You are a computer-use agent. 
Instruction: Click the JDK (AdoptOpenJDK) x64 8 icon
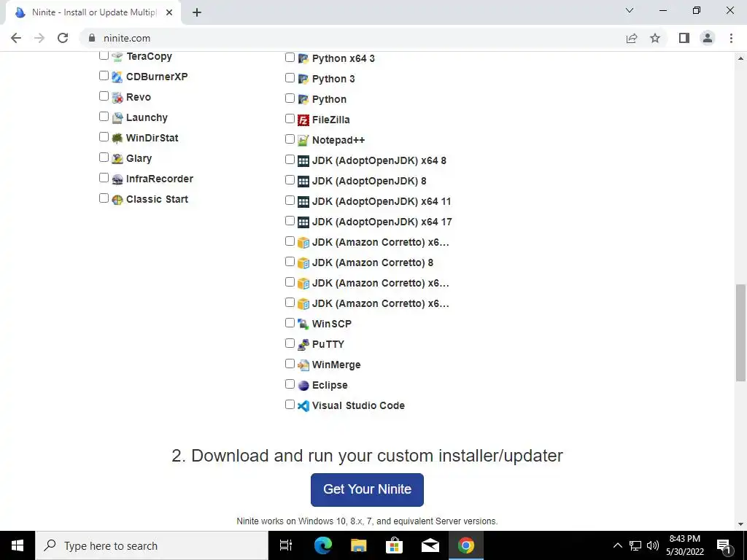(303, 161)
